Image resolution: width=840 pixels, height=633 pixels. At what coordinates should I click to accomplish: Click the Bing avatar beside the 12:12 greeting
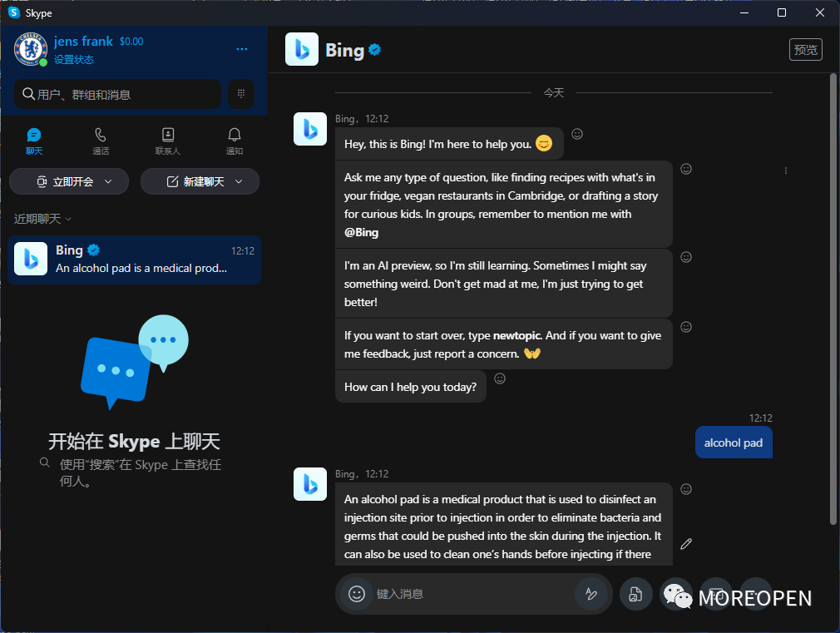[310, 129]
